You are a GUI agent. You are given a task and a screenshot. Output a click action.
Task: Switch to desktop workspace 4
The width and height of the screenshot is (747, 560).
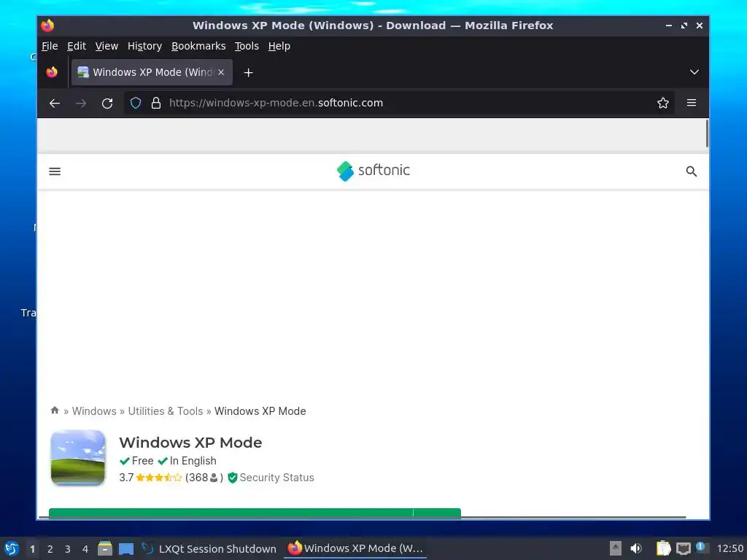point(85,549)
